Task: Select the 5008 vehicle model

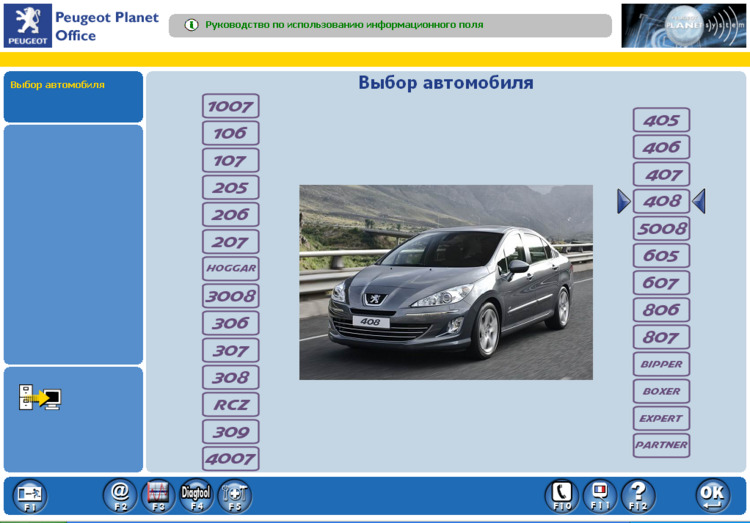Action: pyautogui.click(x=662, y=228)
